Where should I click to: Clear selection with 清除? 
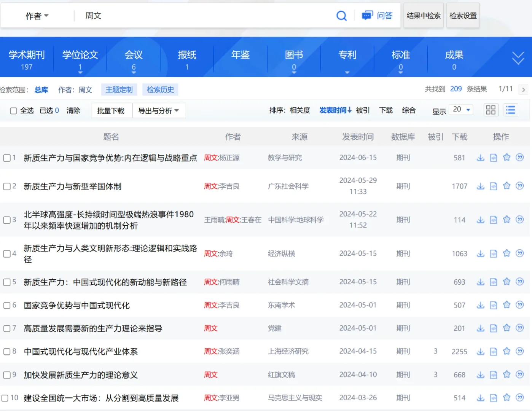click(73, 111)
